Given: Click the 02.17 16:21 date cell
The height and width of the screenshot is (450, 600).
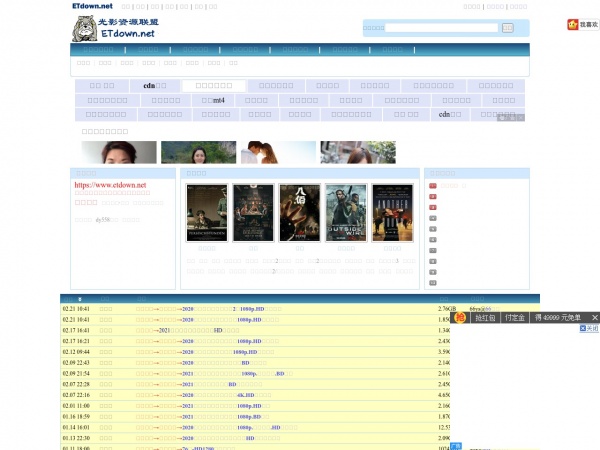Looking at the screenshot, I should coord(76,341).
